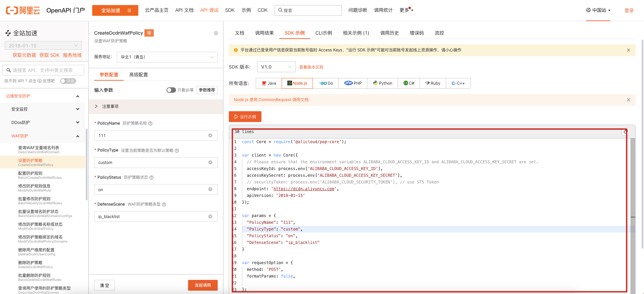The image size is (644, 294).
Task: Close the Access Keys warning banner
Action: coord(629,50)
